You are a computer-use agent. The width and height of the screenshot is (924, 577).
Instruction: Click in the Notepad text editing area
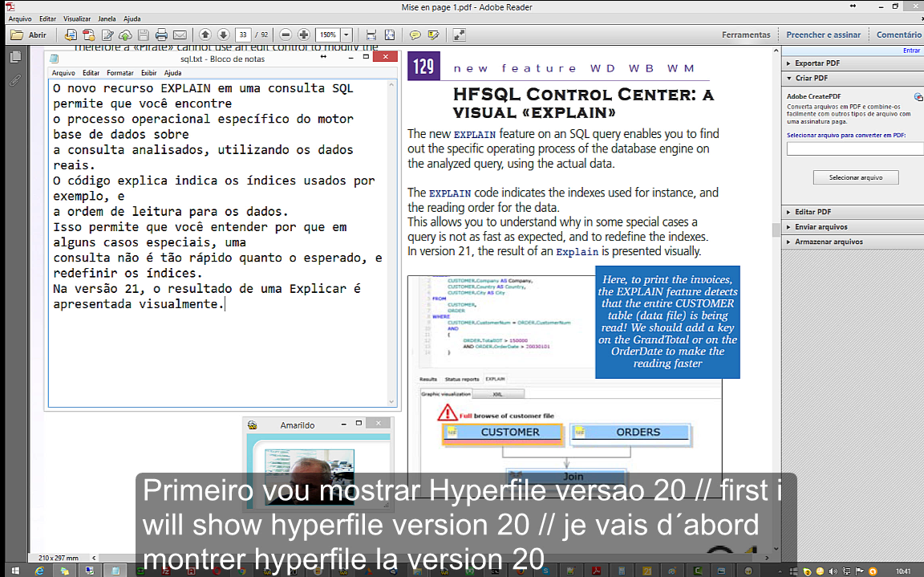[218, 243]
